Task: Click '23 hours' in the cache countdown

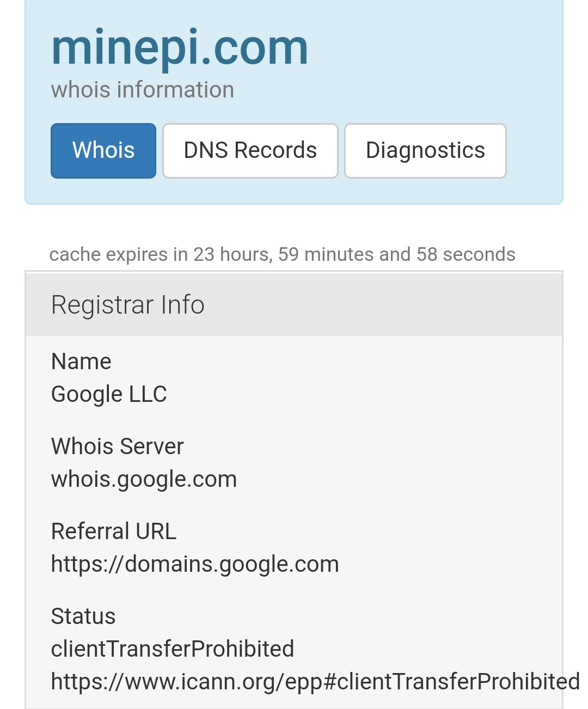Action: point(233,254)
